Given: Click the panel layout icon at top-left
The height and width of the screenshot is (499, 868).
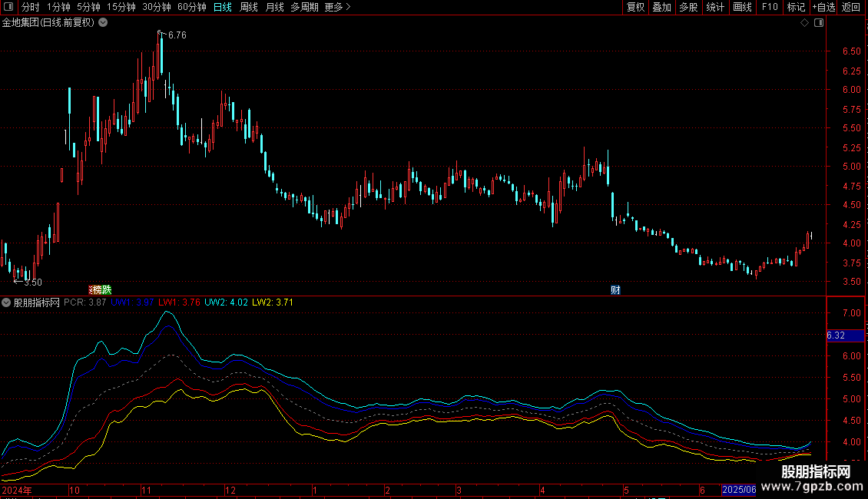Looking at the screenshot, I should click(8, 7).
